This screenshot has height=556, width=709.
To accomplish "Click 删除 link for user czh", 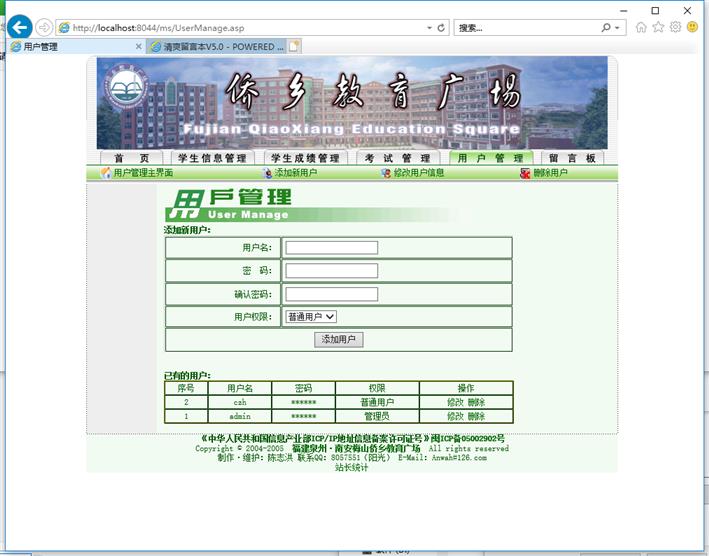I will coord(476,402).
